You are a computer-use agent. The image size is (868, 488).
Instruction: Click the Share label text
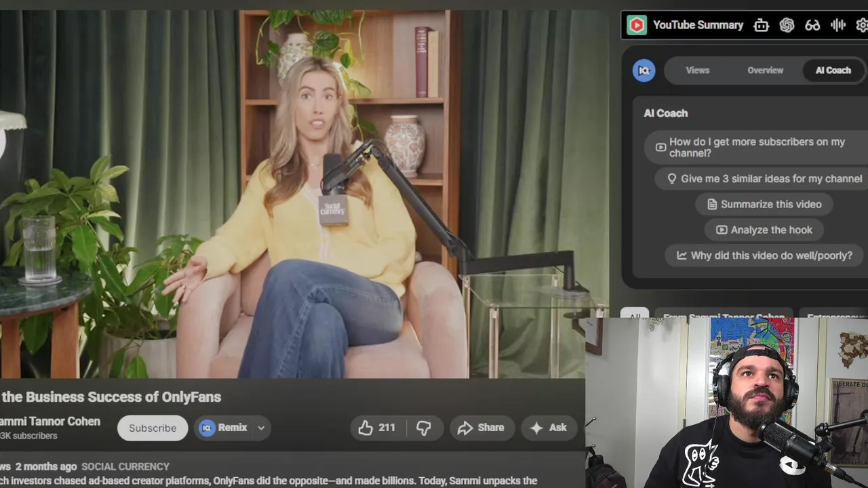point(491,428)
